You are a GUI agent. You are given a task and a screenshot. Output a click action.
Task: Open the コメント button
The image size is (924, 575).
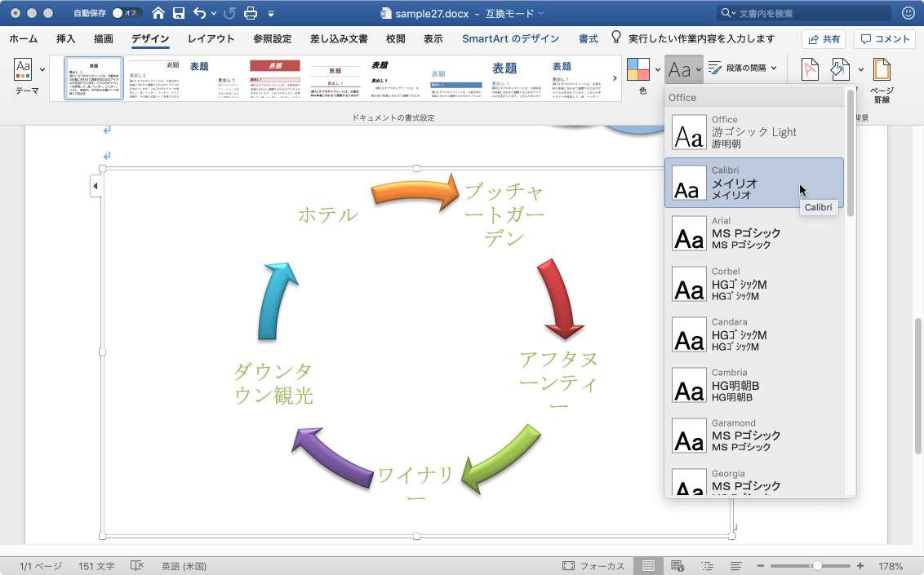pyautogui.click(x=885, y=39)
